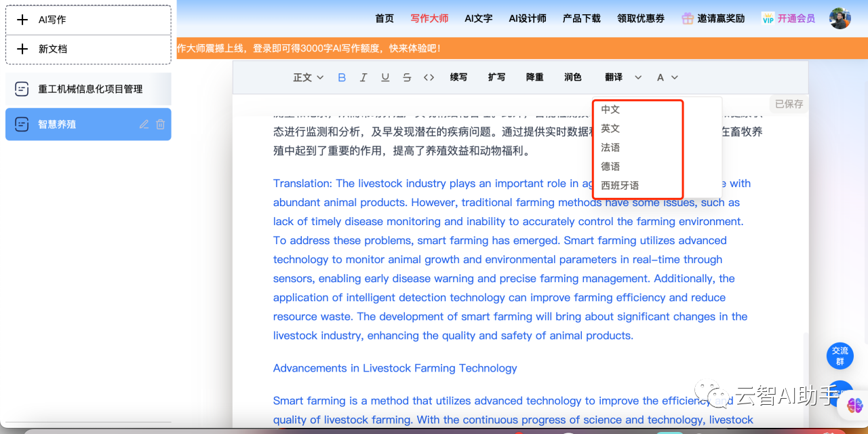Screen dimensions: 868x434
Task: Apply strikethrough formatting
Action: pos(407,77)
